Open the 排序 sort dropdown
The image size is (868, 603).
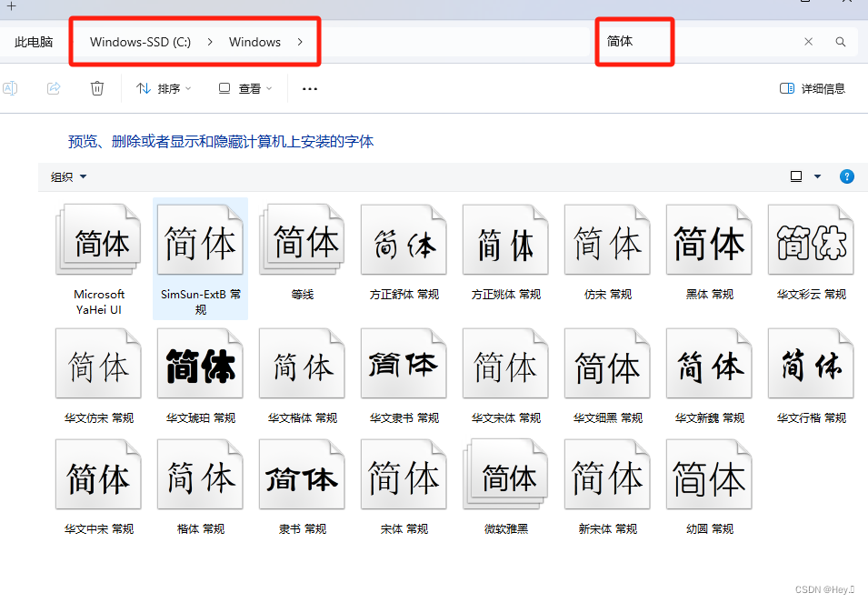point(162,87)
